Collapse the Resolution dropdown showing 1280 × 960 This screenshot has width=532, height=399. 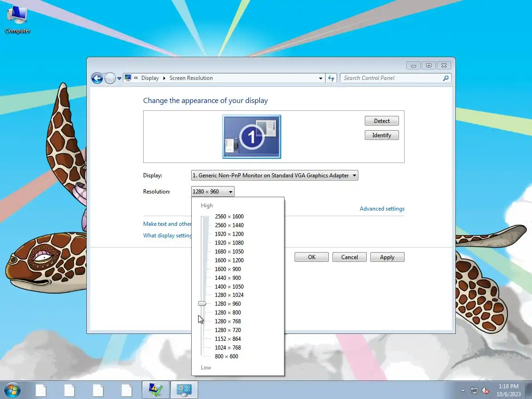213,191
